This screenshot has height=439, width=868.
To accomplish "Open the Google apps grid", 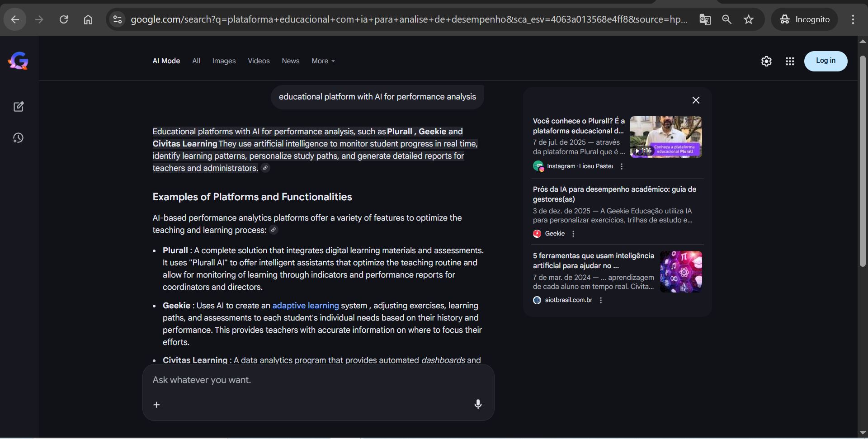I will click(x=790, y=61).
